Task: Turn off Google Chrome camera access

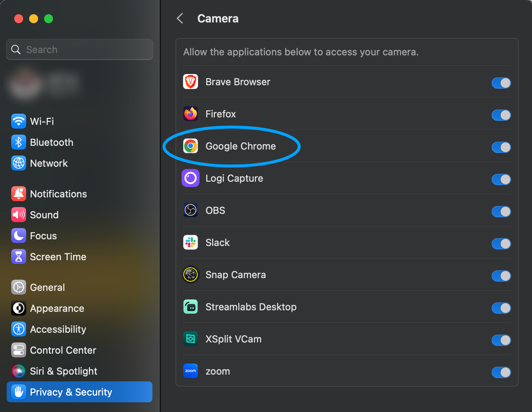Action: coord(501,147)
